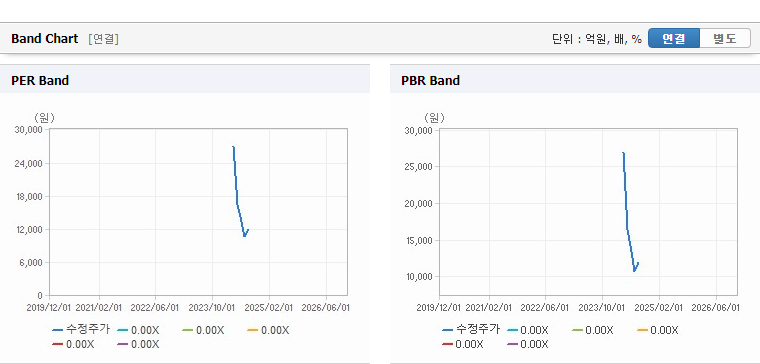
Task: Toggle purple 0.00X legend in PER Band
Action: tap(138, 345)
